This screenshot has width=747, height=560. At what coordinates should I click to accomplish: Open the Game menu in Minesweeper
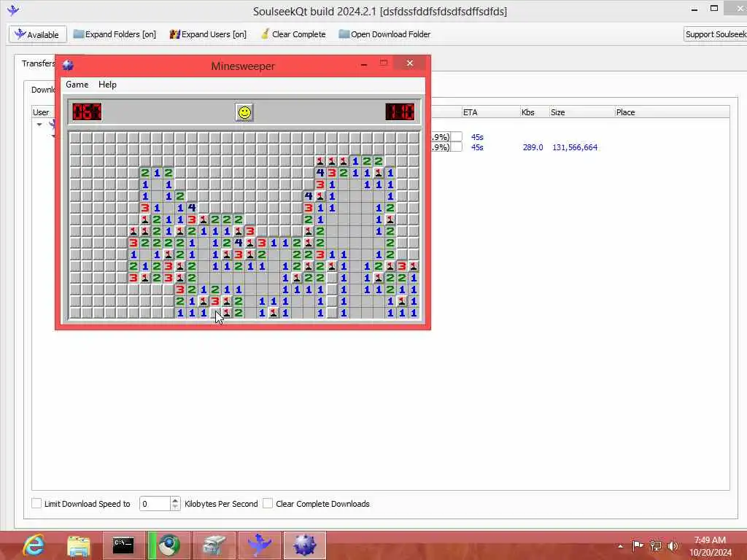[77, 85]
